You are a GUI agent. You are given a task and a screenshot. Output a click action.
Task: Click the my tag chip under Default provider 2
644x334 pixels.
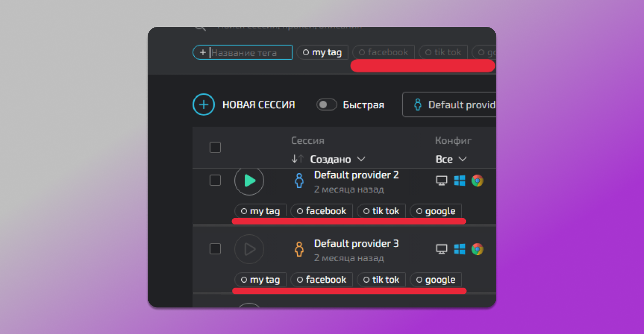tap(260, 211)
